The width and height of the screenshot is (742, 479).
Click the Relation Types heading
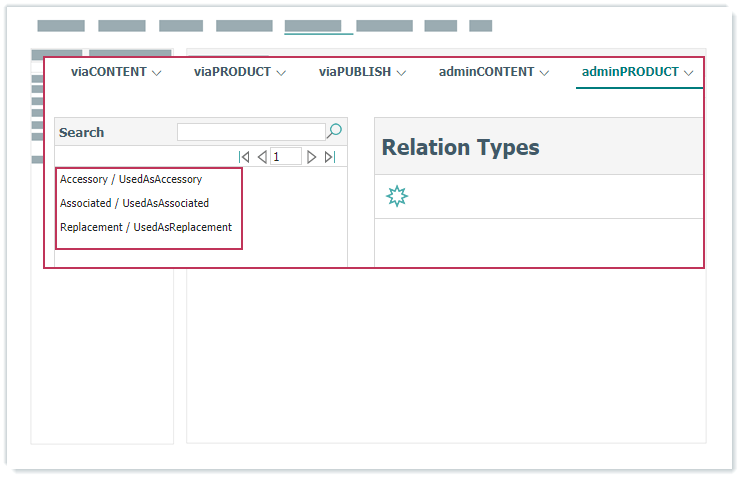tap(460, 148)
